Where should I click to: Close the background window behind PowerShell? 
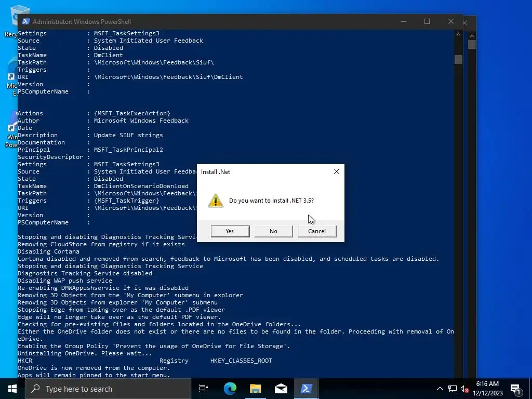(x=465, y=23)
